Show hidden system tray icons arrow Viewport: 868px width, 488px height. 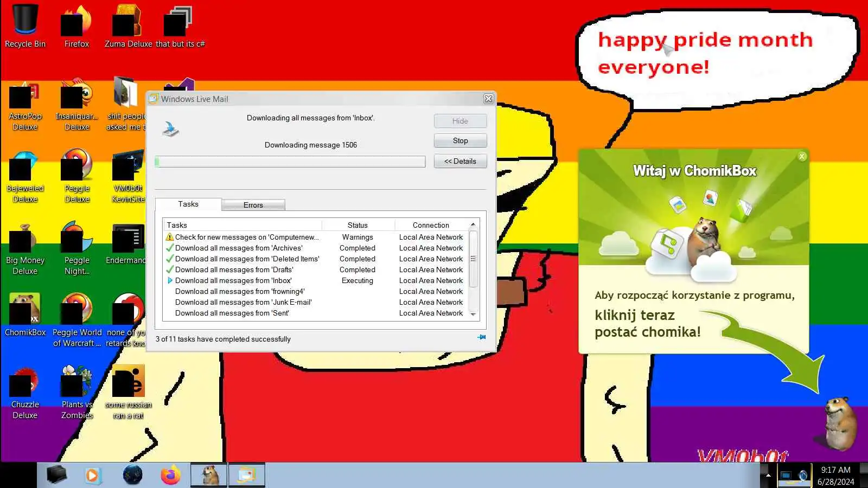point(768,476)
